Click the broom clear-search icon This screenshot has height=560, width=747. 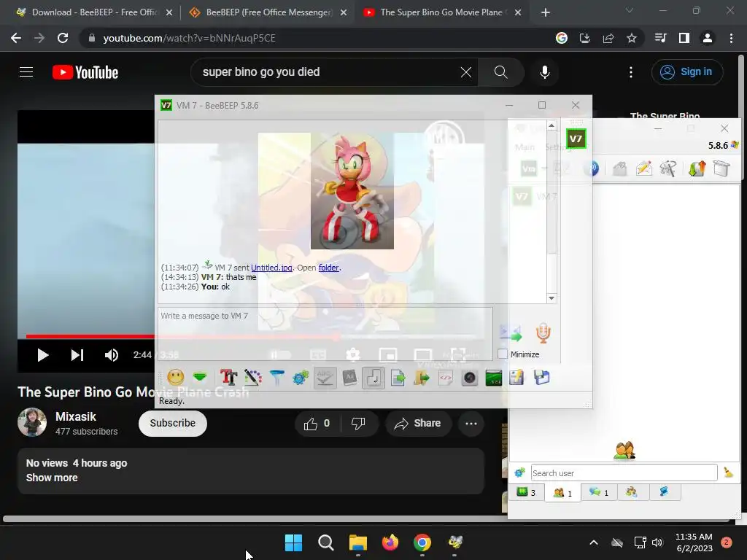(729, 472)
